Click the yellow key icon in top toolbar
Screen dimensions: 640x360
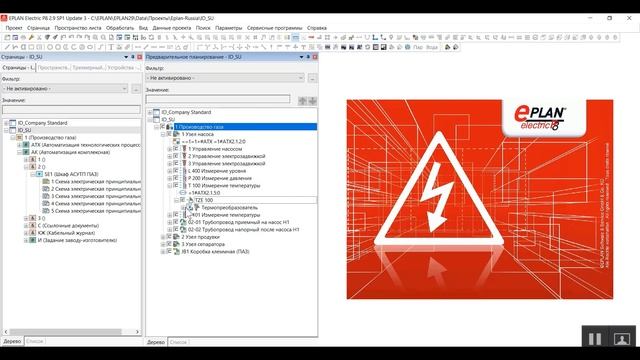31,37
